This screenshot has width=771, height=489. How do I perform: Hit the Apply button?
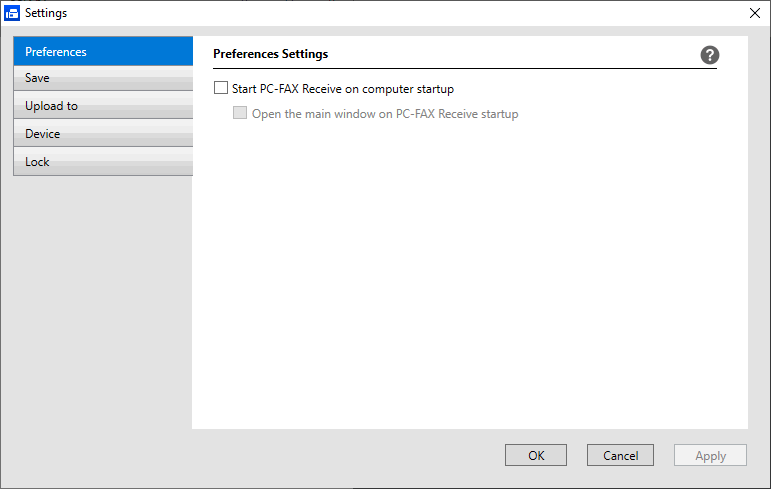tap(710, 455)
